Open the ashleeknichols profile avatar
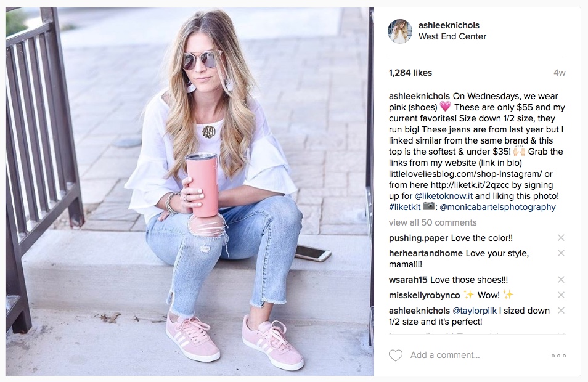This screenshot has height=382, width=588. pyautogui.click(x=400, y=31)
